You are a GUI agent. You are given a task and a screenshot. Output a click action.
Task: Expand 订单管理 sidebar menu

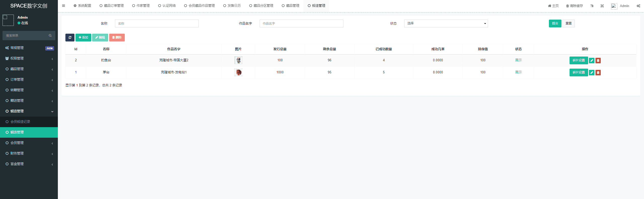29,79
